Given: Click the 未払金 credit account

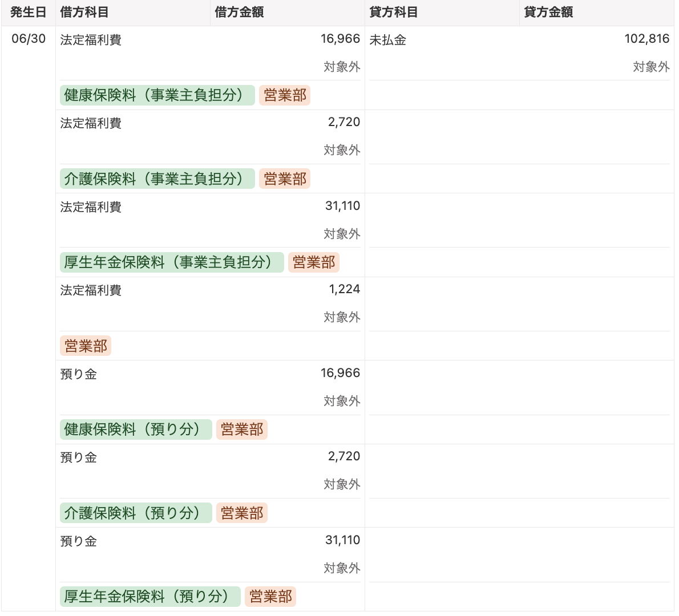Looking at the screenshot, I should (x=388, y=40).
